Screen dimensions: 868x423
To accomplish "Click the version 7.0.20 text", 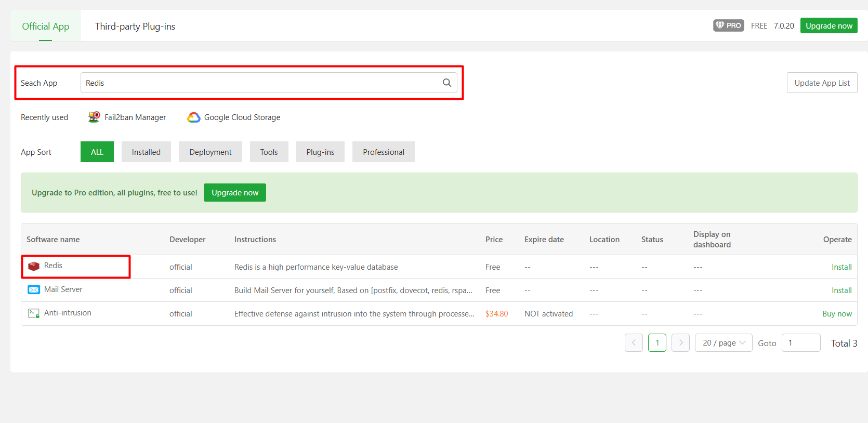I will [x=784, y=25].
